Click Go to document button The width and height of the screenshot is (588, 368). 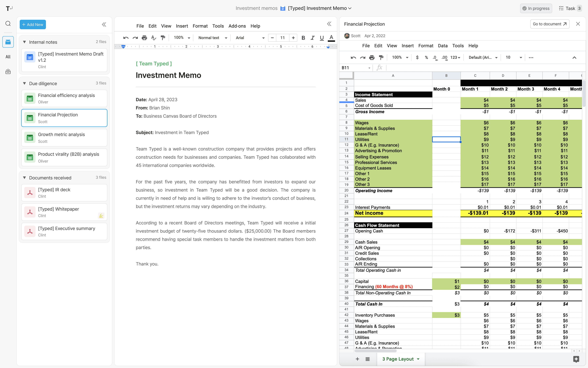point(550,24)
